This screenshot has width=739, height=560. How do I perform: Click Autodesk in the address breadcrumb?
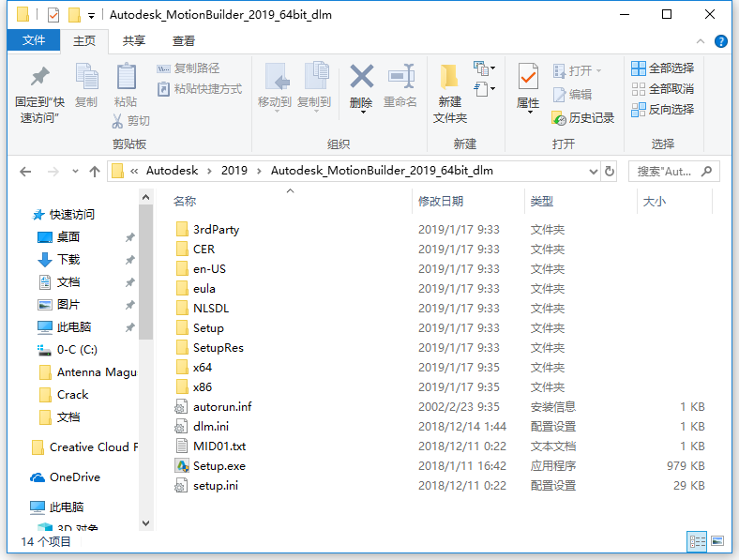coord(172,171)
